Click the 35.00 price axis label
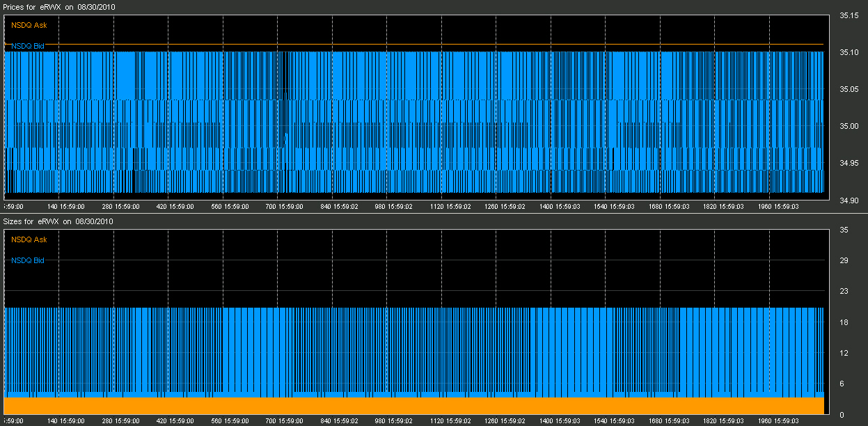868x426 pixels. click(x=850, y=126)
